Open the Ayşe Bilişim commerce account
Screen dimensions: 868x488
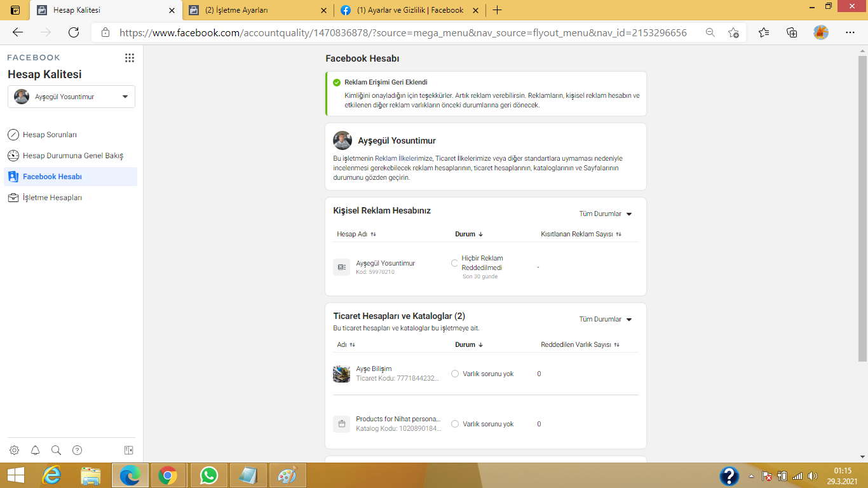pyautogui.click(x=485, y=374)
